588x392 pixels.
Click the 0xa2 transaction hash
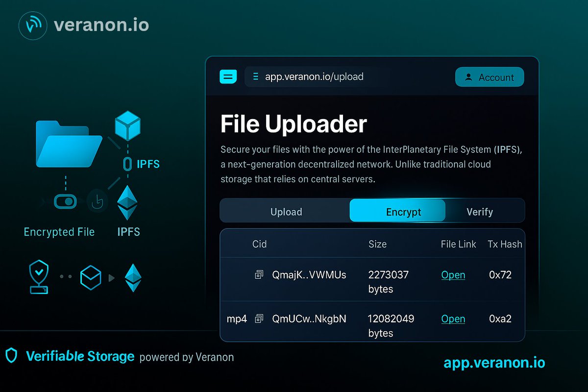tap(500, 319)
